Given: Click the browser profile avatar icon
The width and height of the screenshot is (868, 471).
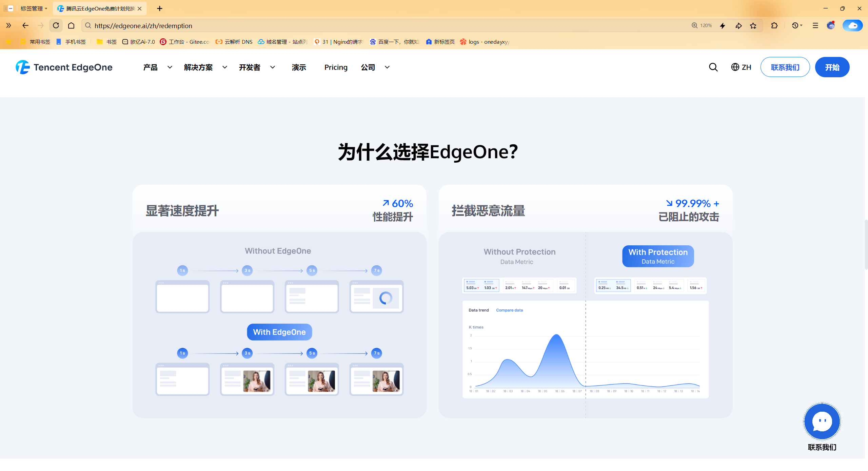Looking at the screenshot, I should [x=831, y=25].
